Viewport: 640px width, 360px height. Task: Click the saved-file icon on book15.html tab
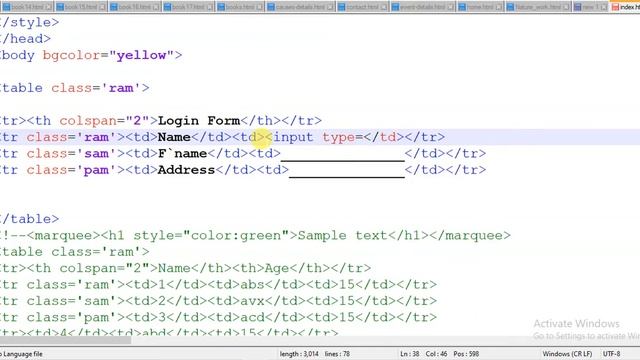[x=60, y=7]
